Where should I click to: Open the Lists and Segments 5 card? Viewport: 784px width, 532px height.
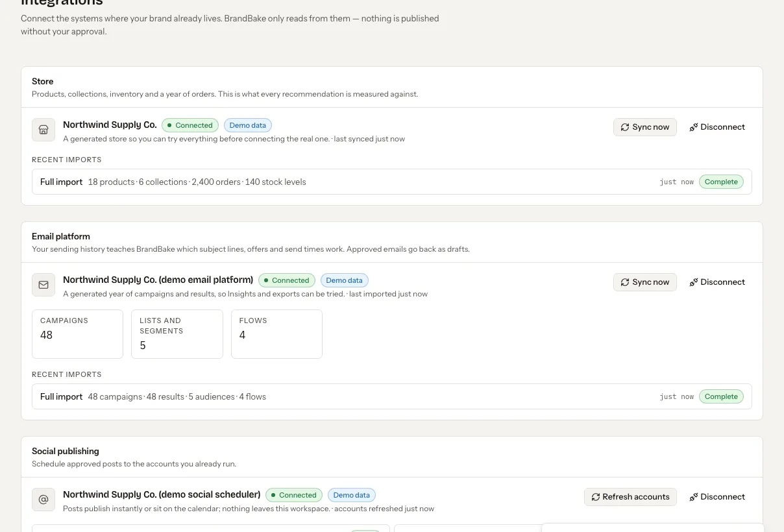177,334
